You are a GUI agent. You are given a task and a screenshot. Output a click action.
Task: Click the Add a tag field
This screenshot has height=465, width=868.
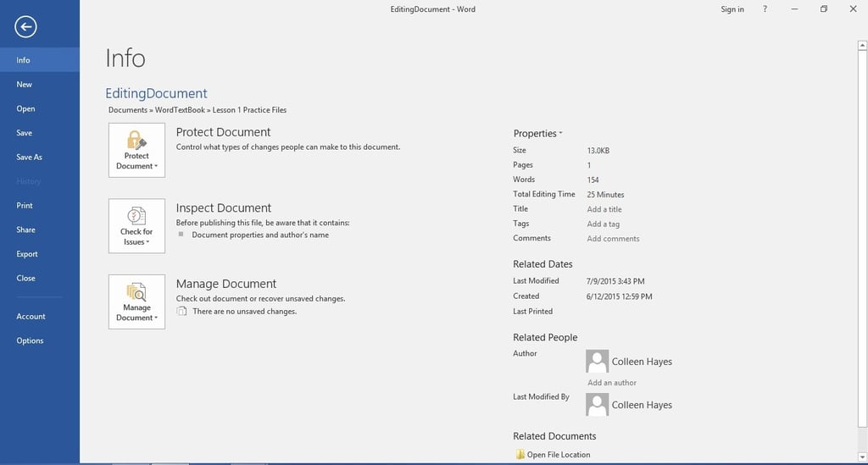tap(604, 224)
